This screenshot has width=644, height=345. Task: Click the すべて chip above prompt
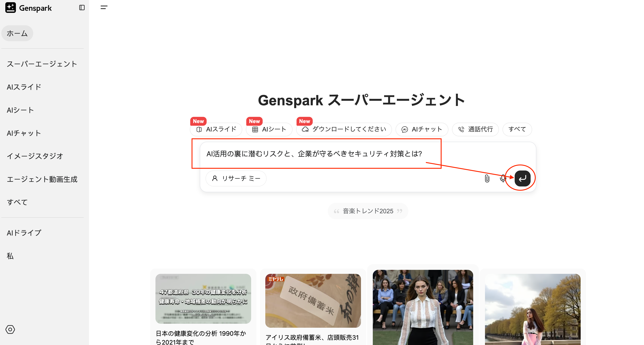coord(517,129)
